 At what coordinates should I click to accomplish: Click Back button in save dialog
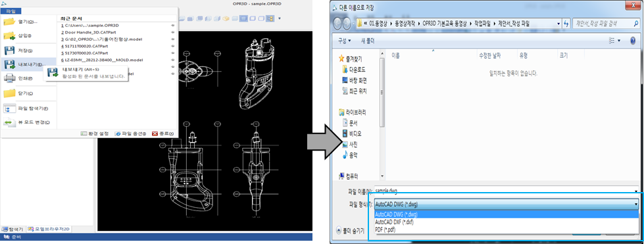338,24
